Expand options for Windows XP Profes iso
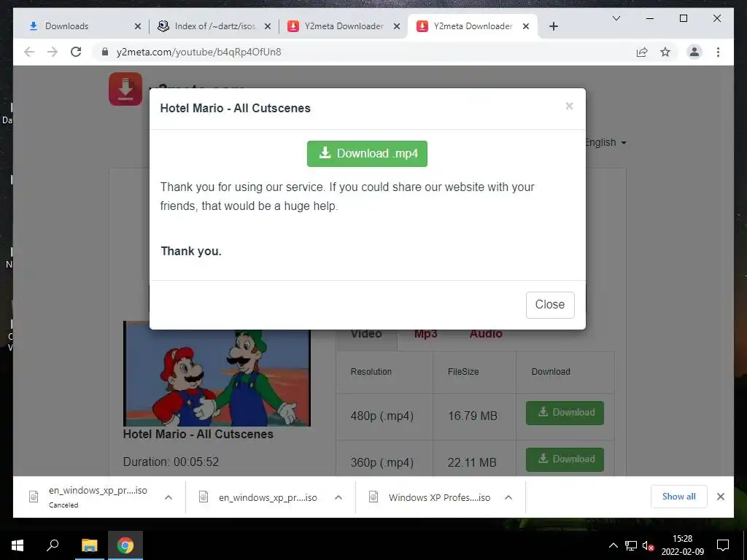This screenshot has width=747, height=560. 508,497
